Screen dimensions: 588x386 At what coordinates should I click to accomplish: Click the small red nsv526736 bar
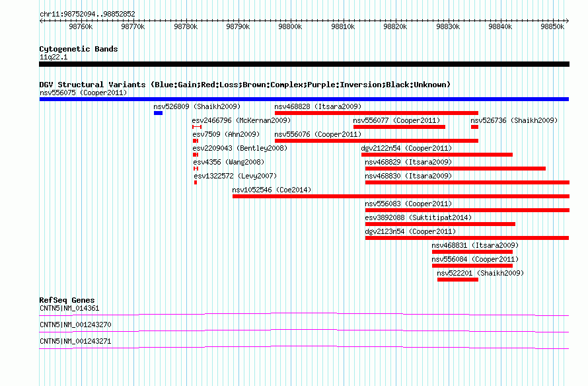point(474,127)
